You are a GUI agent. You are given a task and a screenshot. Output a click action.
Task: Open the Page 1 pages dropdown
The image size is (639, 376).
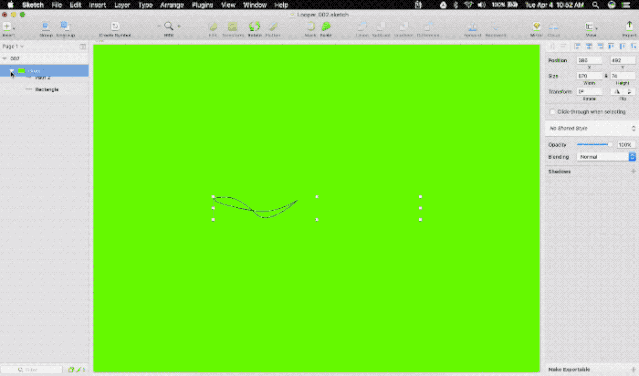tap(13, 46)
